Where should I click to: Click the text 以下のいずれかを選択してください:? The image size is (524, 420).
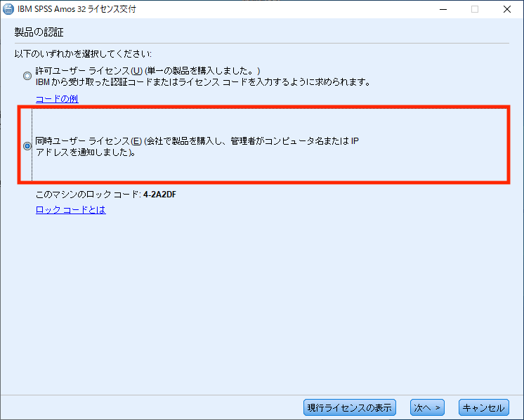pyautogui.click(x=83, y=54)
